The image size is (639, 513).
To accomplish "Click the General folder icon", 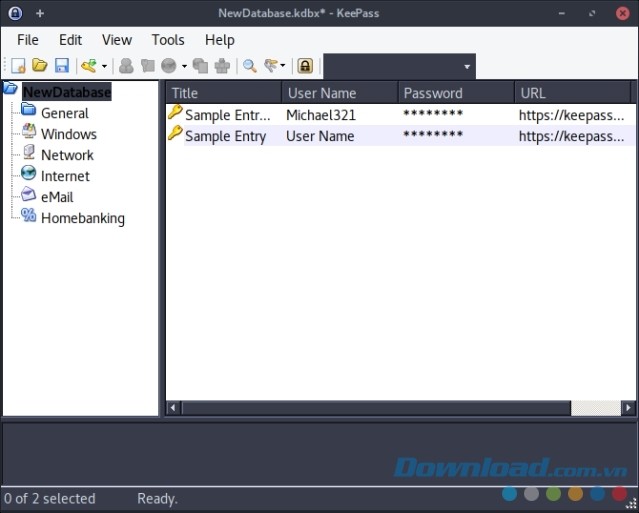I will coord(29,109).
